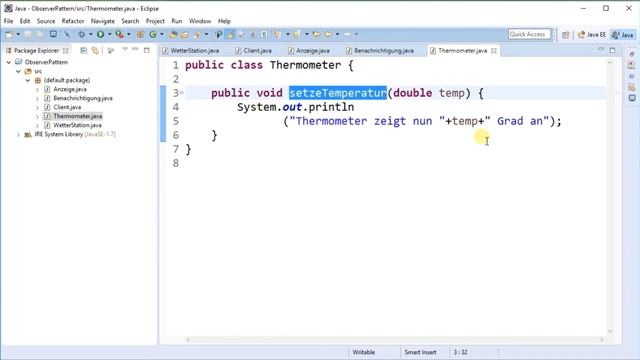Click the monitor screen icon in toolbar
Image resolution: width=640 pixels, height=360 pixels.
[53, 34]
